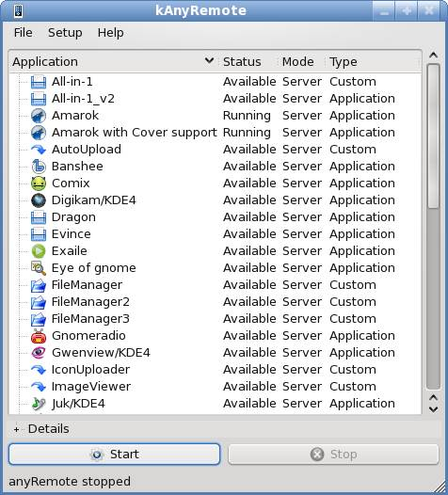448x495 pixels.
Task: Click the scroll-down arrow at list bottom
Action: tap(434, 408)
